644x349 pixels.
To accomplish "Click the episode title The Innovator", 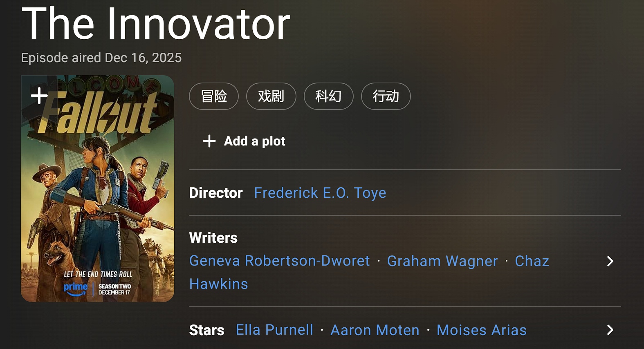I will [x=156, y=24].
